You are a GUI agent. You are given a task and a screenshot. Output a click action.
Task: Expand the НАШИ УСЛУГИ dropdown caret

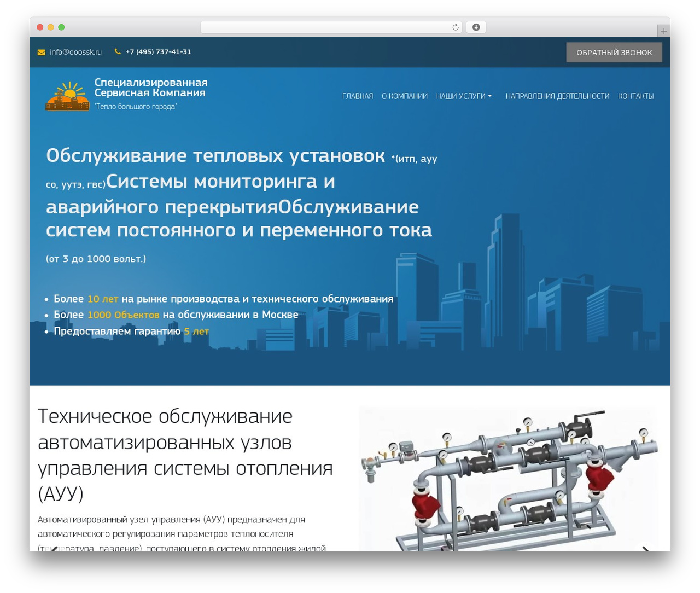[490, 96]
